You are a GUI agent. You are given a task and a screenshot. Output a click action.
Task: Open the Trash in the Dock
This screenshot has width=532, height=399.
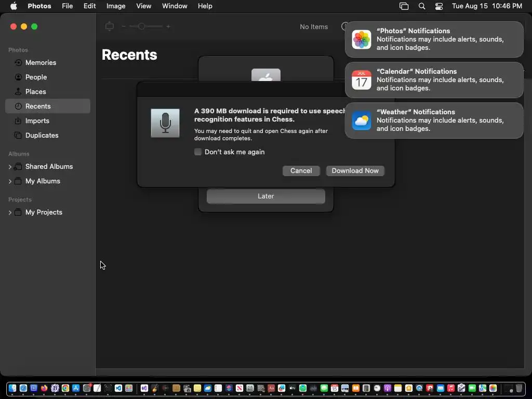[519, 388]
